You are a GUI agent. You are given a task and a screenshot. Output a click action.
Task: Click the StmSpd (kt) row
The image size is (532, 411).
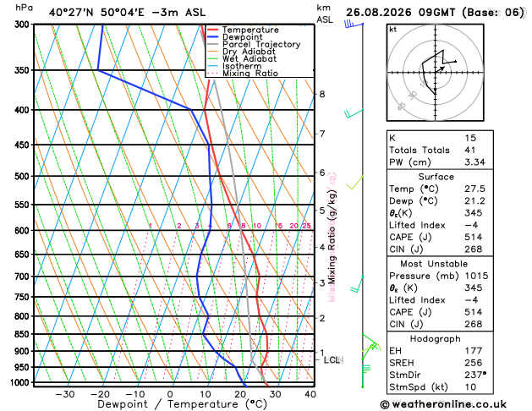(440, 387)
